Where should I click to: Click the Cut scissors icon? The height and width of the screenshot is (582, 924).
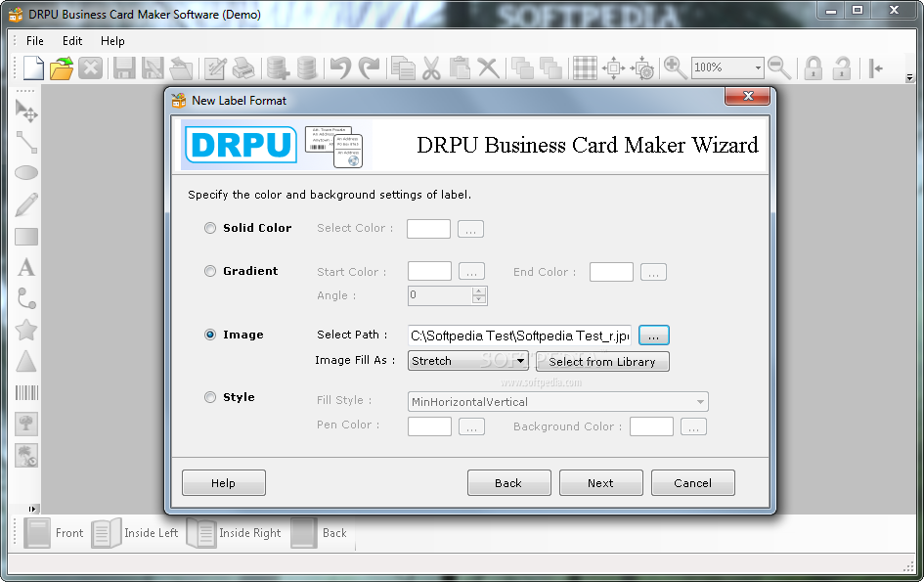[431, 67]
